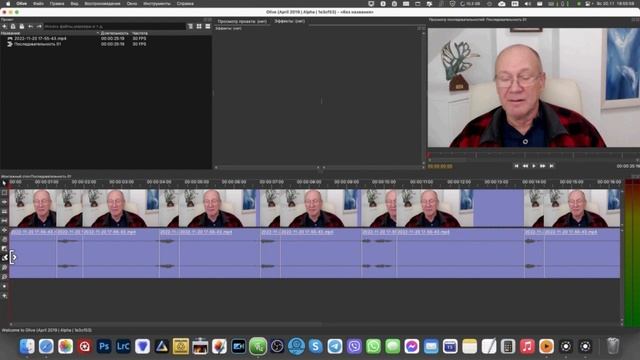Click the Open project icon

point(13,26)
